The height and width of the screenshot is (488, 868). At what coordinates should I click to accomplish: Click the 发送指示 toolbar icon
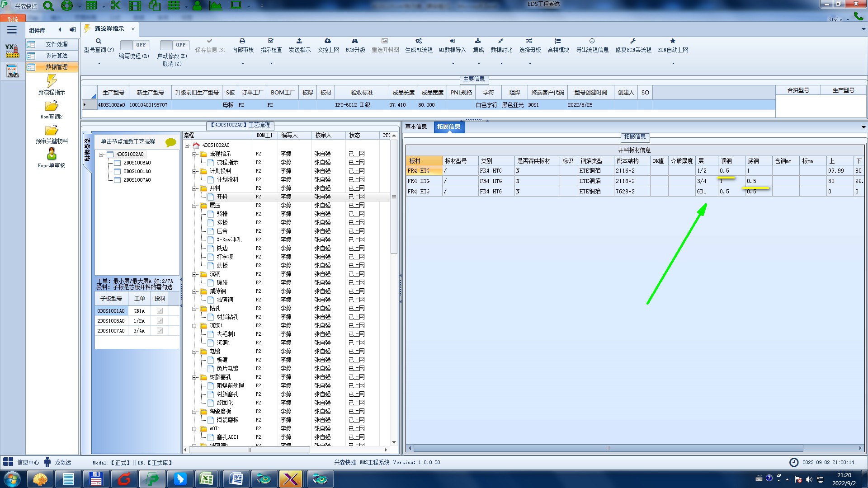299,41
